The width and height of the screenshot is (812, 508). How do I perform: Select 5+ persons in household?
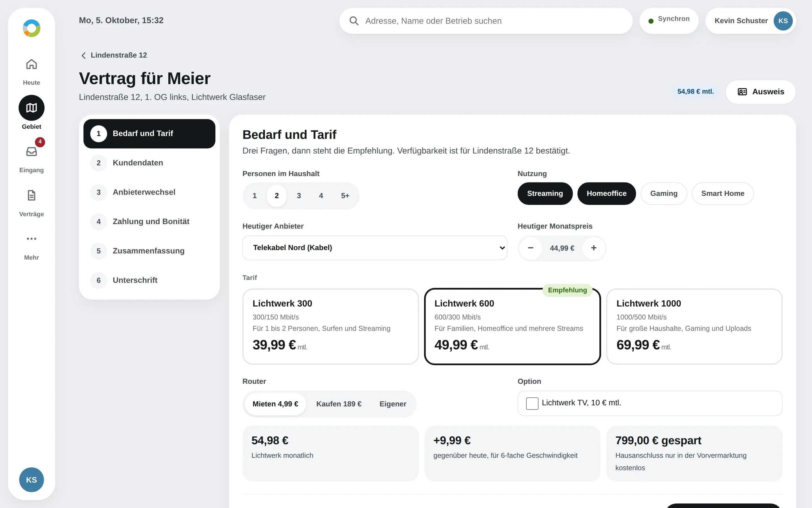345,196
